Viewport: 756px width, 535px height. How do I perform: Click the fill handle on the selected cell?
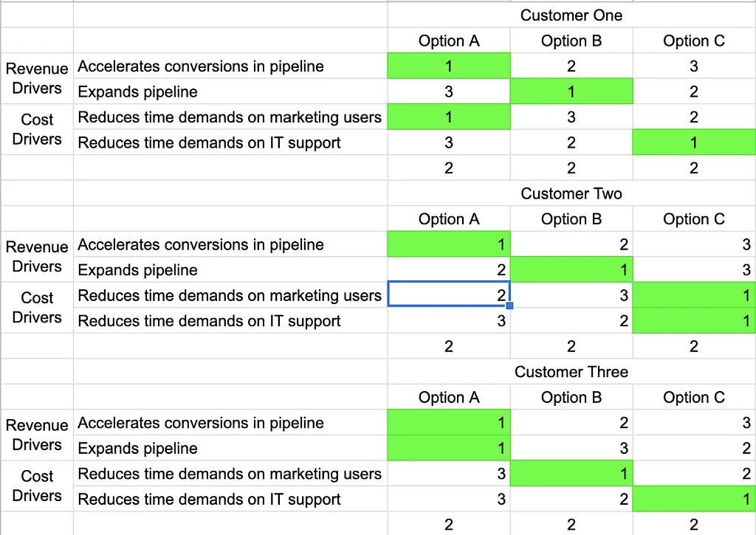pos(509,306)
